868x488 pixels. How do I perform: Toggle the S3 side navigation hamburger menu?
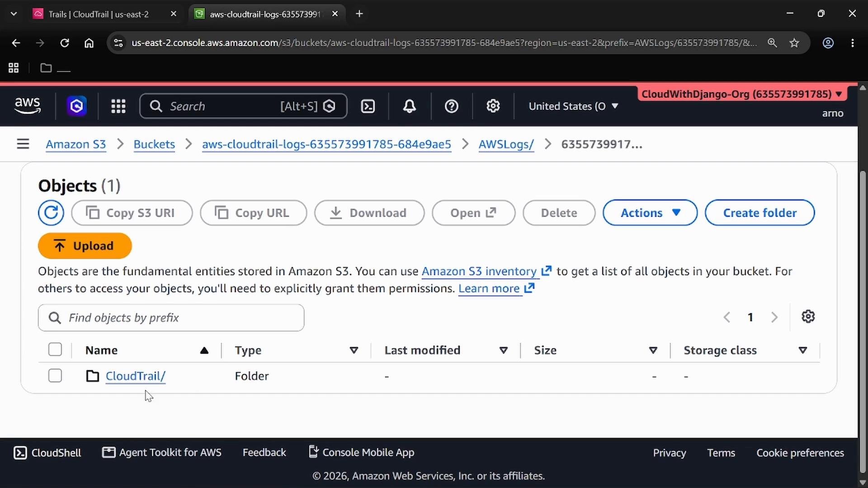23,144
